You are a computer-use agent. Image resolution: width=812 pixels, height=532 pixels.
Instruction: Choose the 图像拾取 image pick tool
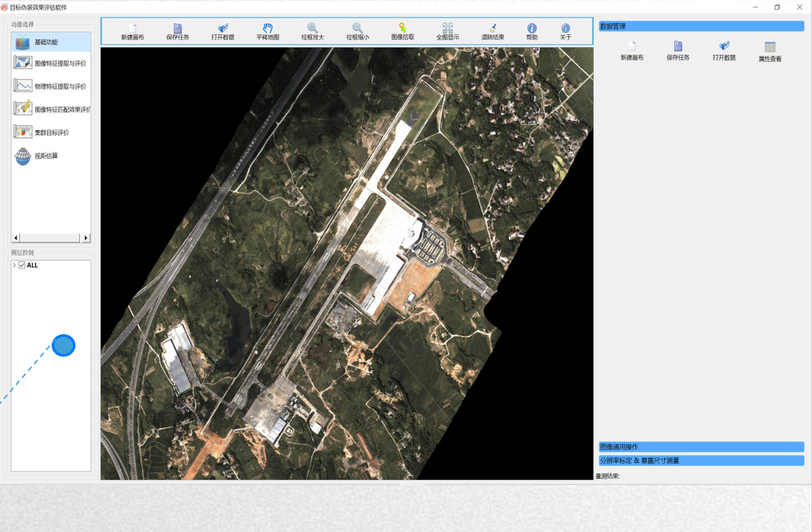pos(402,32)
